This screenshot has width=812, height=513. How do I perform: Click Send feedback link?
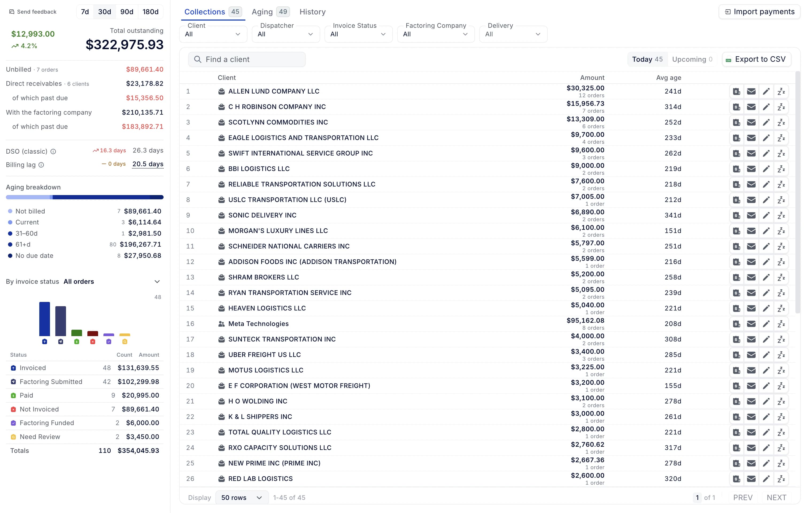coord(33,12)
